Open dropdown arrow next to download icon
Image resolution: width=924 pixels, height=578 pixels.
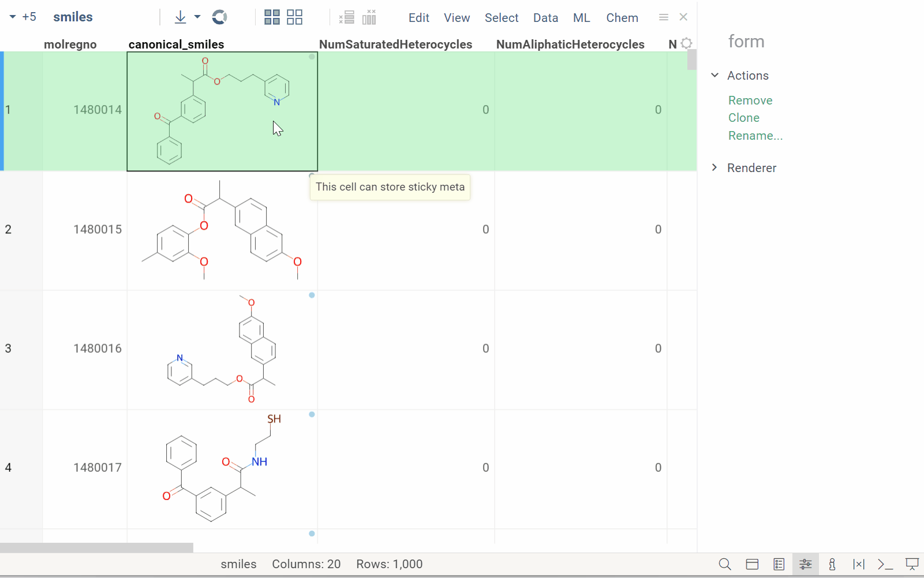pos(197,17)
